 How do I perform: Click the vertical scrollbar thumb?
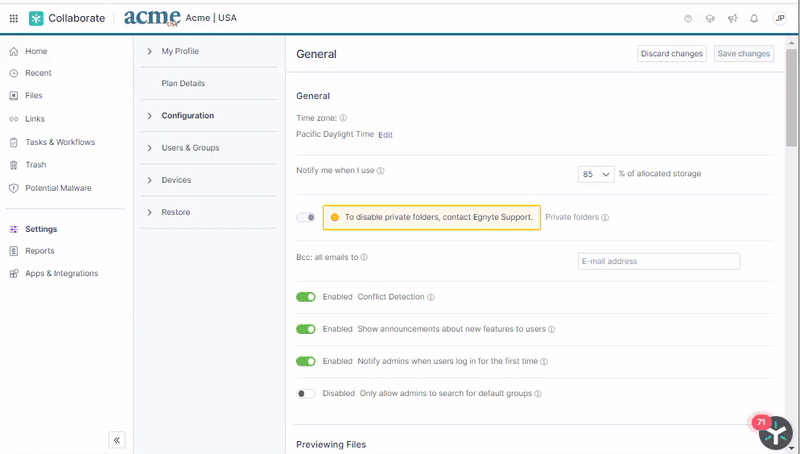pos(791,97)
